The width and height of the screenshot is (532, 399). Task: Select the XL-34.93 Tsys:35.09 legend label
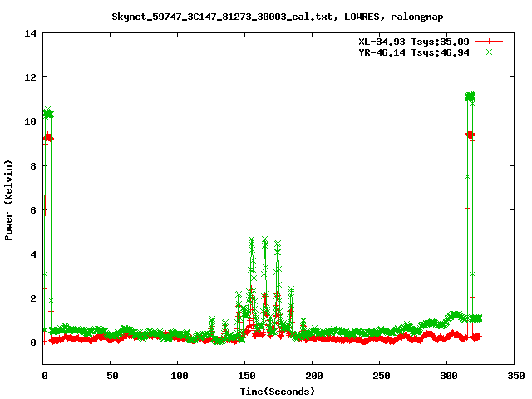click(413, 41)
